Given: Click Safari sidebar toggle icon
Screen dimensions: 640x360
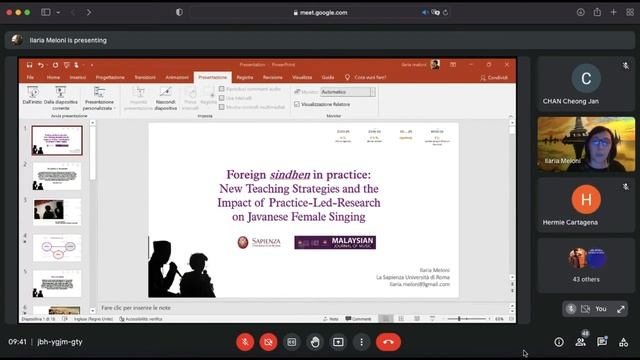Looking at the screenshot, I should pos(46,12).
